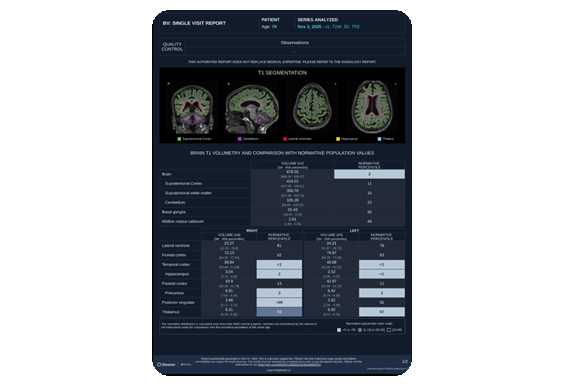Click the T1 SEGMENTATION heading
564x386 pixels.
(x=282, y=73)
